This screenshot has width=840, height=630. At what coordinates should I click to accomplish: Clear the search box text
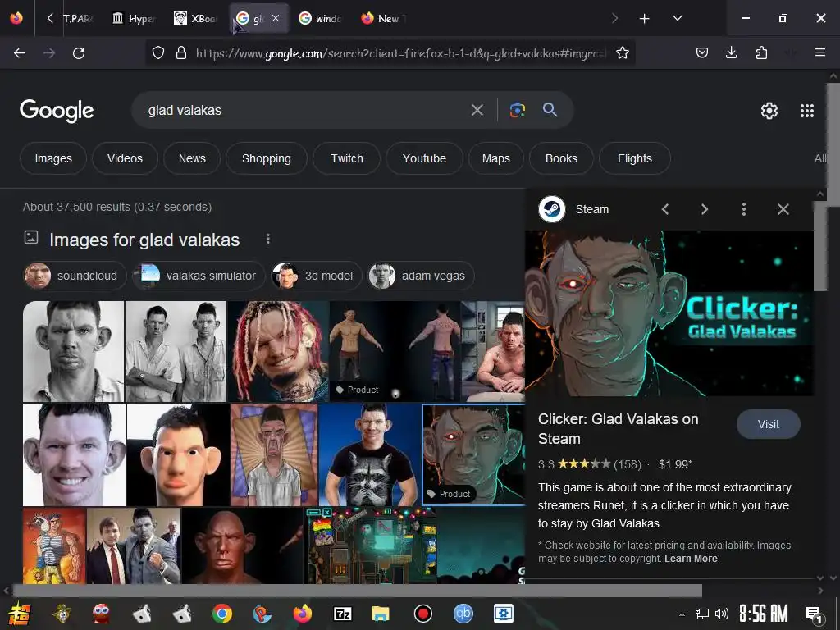[477, 111]
